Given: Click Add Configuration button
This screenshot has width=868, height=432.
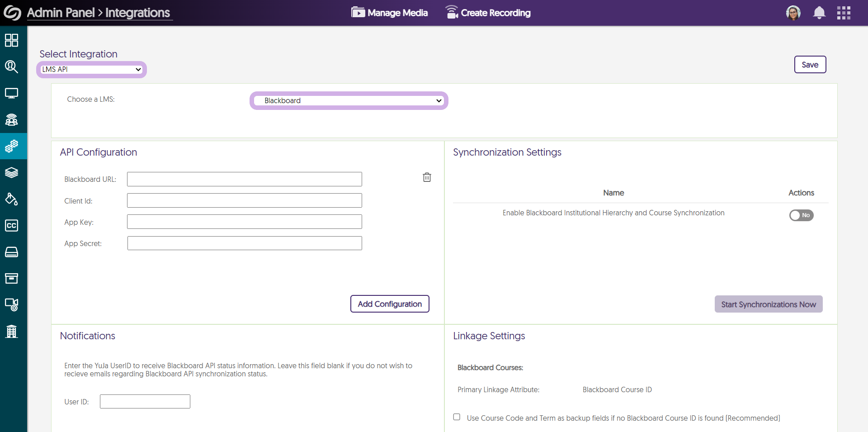Looking at the screenshot, I should point(390,304).
